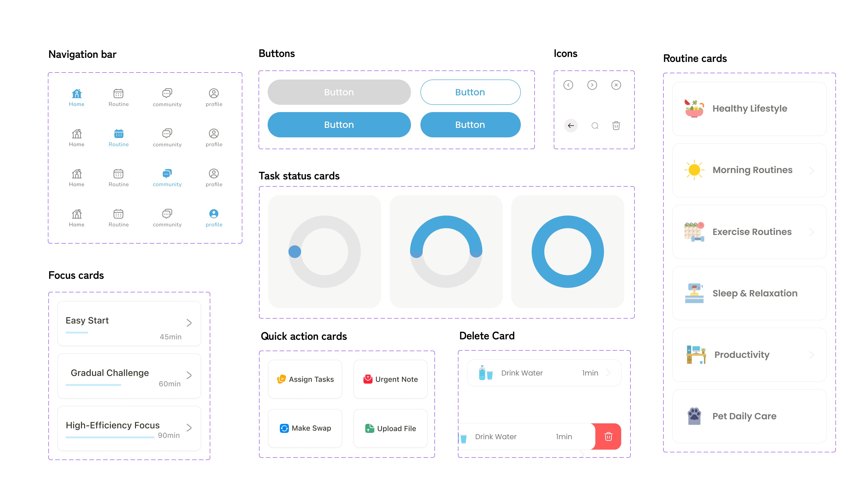Image resolution: width=868 pixels, height=488 pixels.
Task: Open Gradual Challenge card chevron
Action: pos(189,375)
